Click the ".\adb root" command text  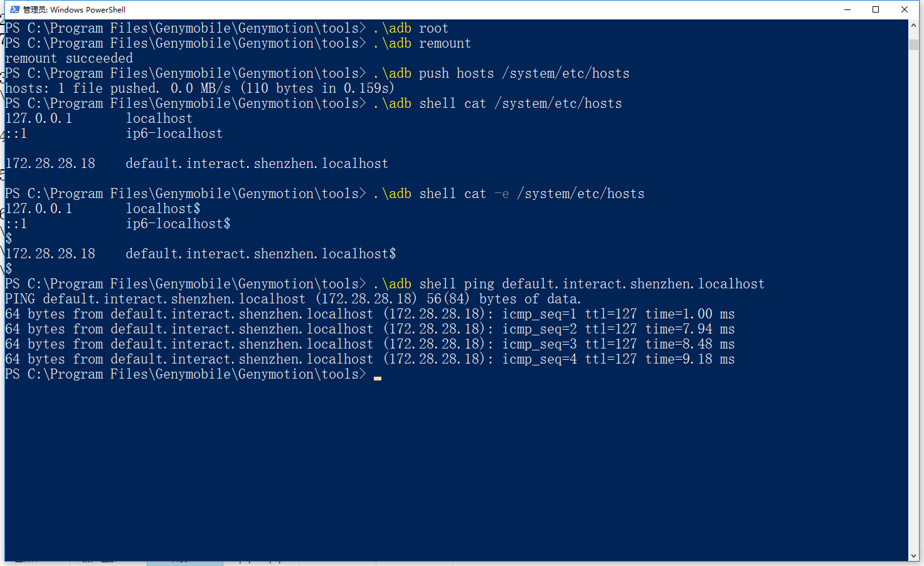click(411, 28)
